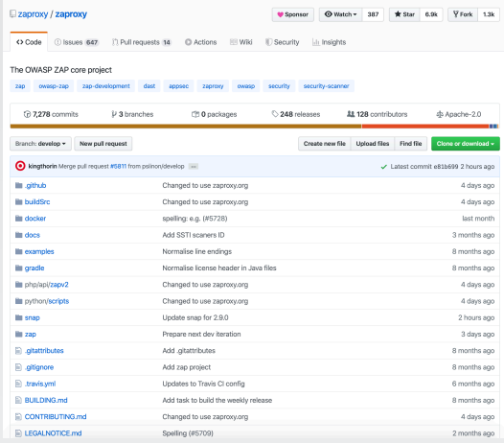Screen dimensions: 504x443
Task: Click the 387 watchers count
Action: pyautogui.click(x=373, y=14)
